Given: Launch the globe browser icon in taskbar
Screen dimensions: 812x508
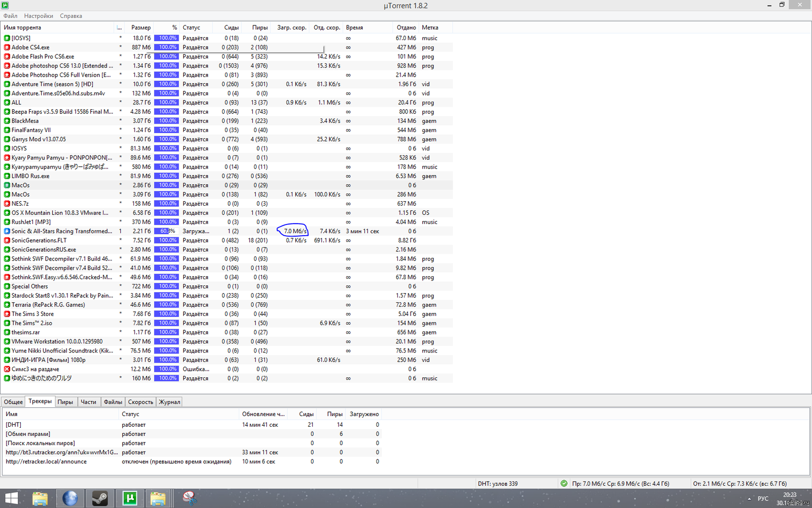Looking at the screenshot, I should pos(70,498).
